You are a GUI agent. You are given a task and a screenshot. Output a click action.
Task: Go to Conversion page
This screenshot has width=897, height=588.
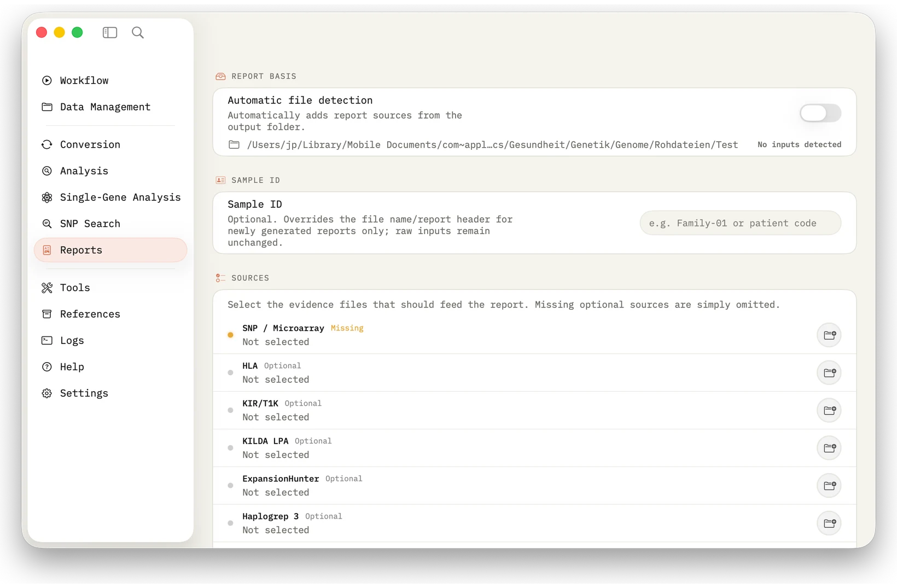(x=110, y=144)
